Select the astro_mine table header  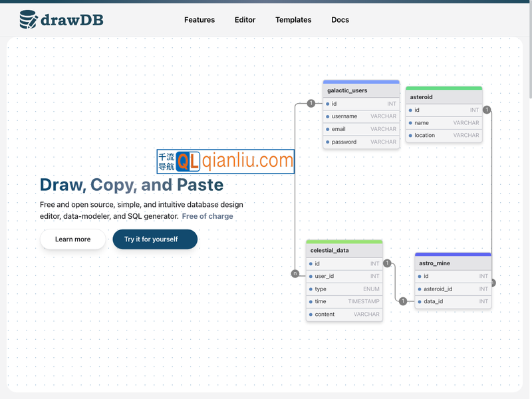tap(452, 263)
